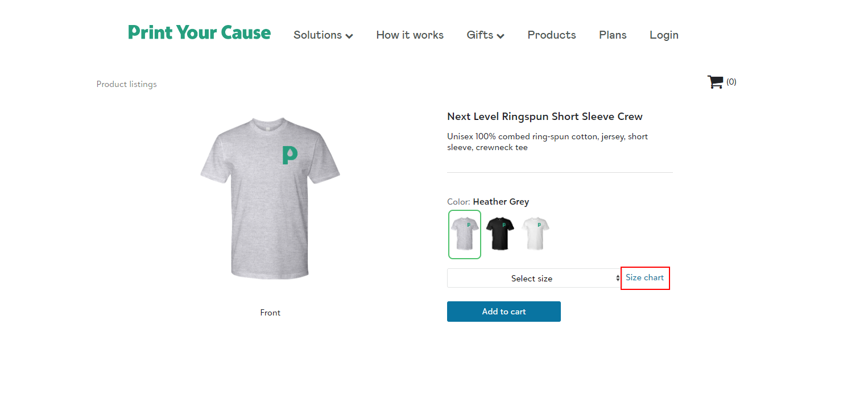Open the How it works page
This screenshot has height=415, width=868.
[410, 35]
